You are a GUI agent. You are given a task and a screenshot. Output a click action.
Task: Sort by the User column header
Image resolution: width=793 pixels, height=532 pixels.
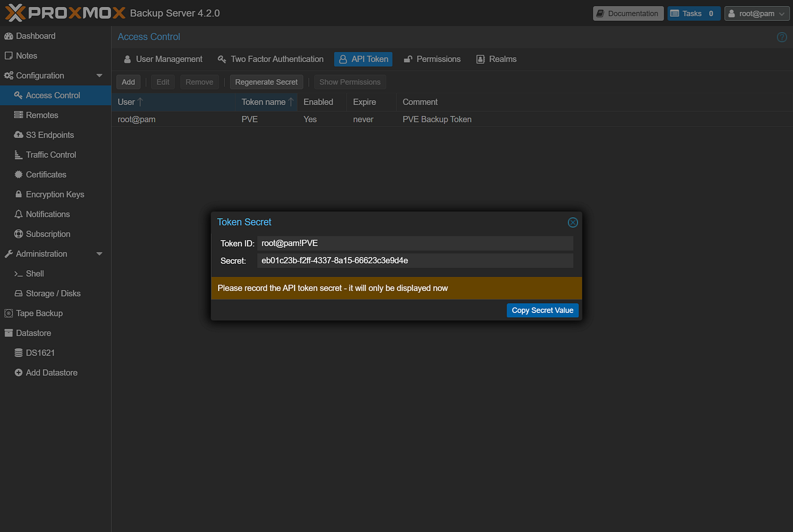pos(173,102)
